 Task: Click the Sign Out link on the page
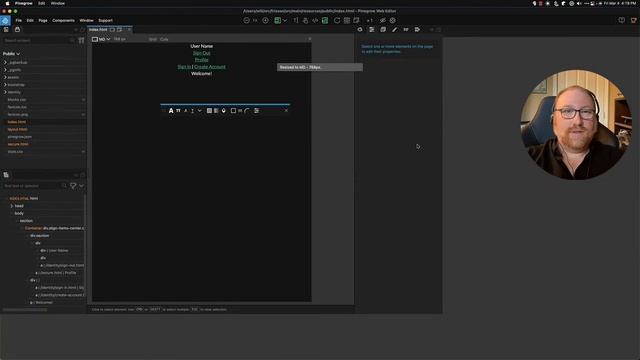[x=201, y=53]
